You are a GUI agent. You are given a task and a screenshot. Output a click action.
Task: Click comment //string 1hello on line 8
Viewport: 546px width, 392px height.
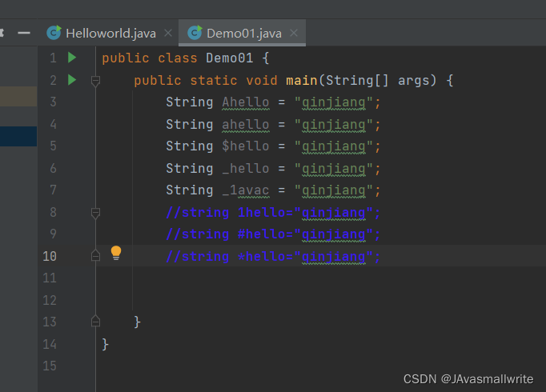click(x=273, y=213)
